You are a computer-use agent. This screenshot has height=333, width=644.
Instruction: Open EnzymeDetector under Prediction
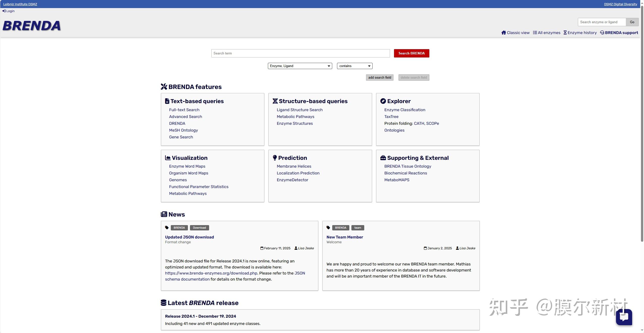pos(292,180)
